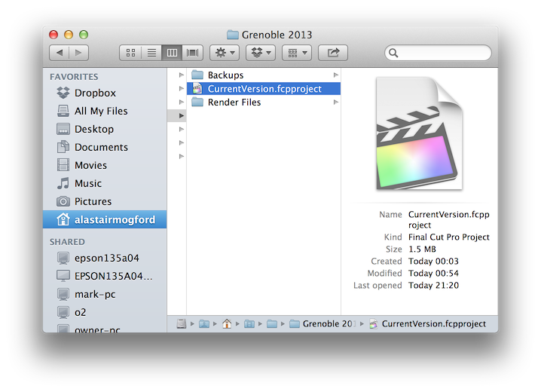
Task: Open Music from the sidebar
Action: point(105,183)
